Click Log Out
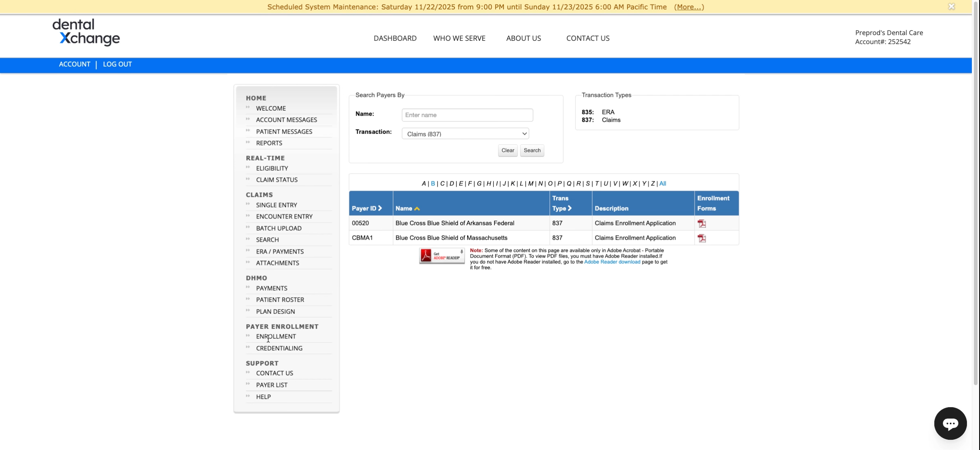The height and width of the screenshot is (450, 980). (x=117, y=64)
